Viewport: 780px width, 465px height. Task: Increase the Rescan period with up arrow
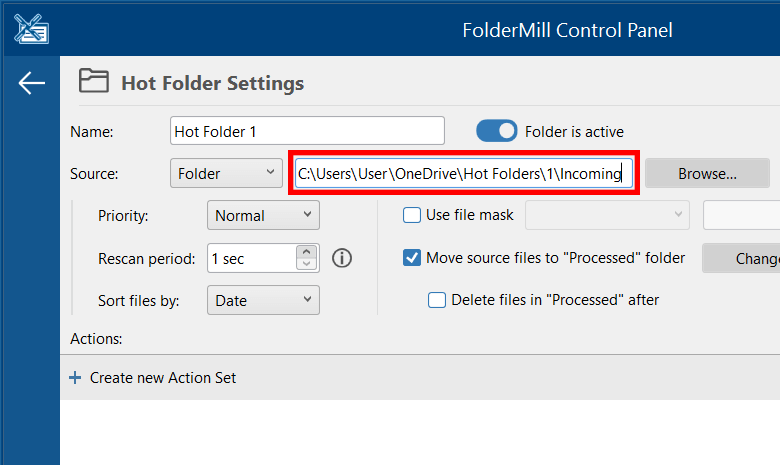point(308,252)
